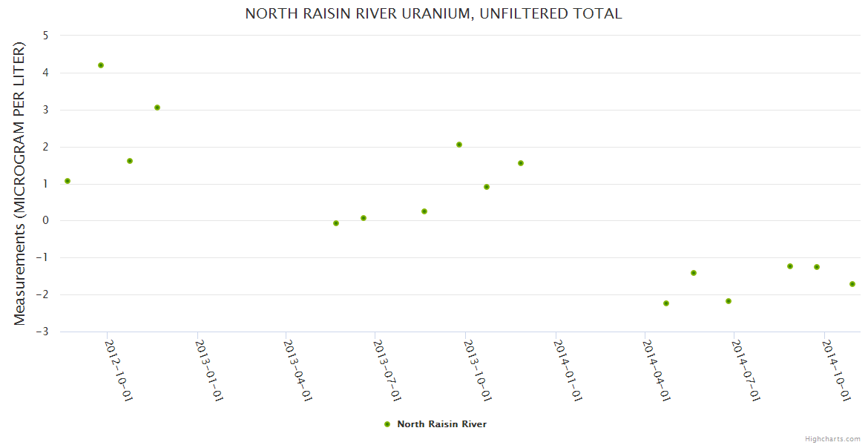Click the chart title North Raisin River Uranium
Viewport: 868px width, 445px height.
[433, 14]
